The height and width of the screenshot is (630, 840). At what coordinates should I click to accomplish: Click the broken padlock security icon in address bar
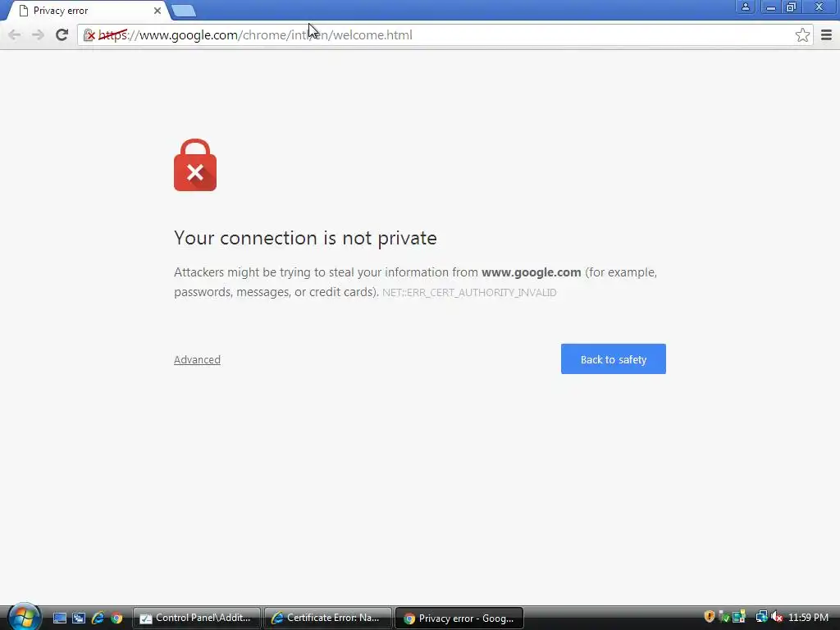89,35
